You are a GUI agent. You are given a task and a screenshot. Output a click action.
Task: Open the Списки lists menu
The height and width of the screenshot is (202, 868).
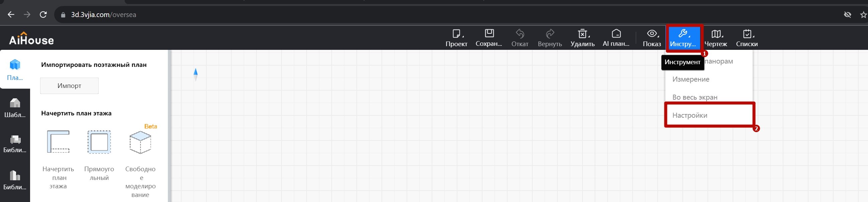[x=747, y=38]
